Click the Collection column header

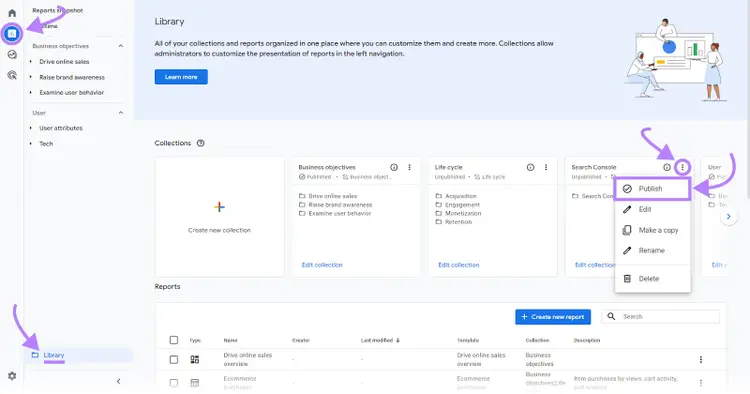pyautogui.click(x=538, y=340)
